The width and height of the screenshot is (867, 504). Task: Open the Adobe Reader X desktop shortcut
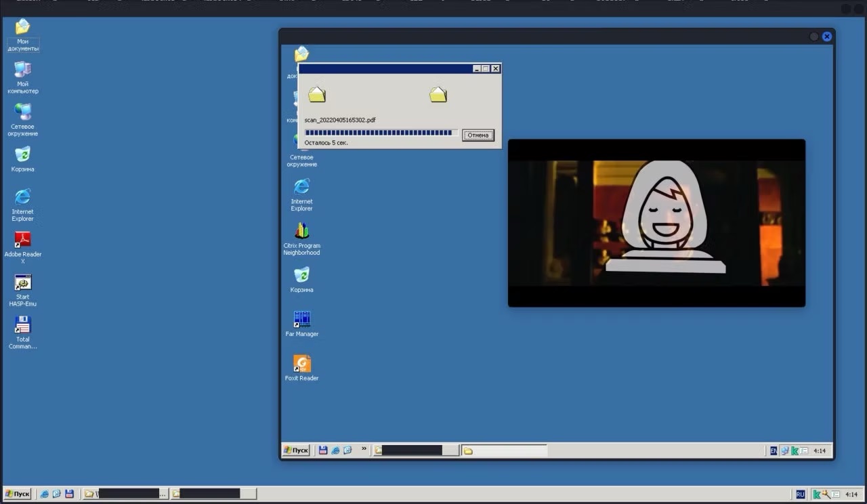23,241
